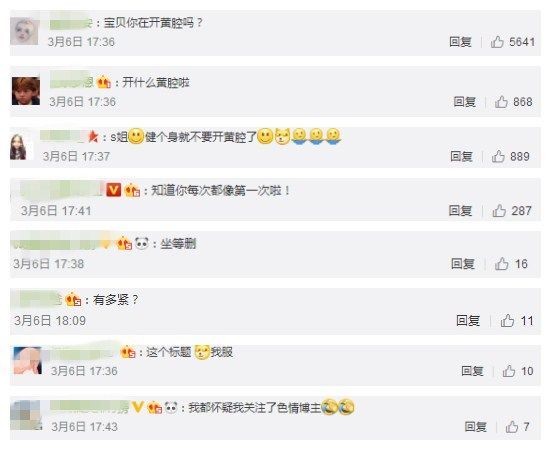
Task: Open first commenter's avatar profile
Action: [24, 31]
